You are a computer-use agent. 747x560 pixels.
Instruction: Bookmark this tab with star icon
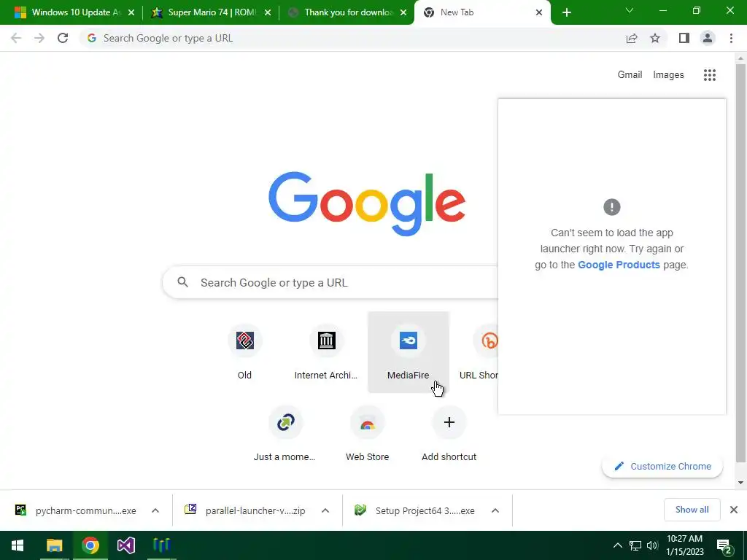point(655,38)
